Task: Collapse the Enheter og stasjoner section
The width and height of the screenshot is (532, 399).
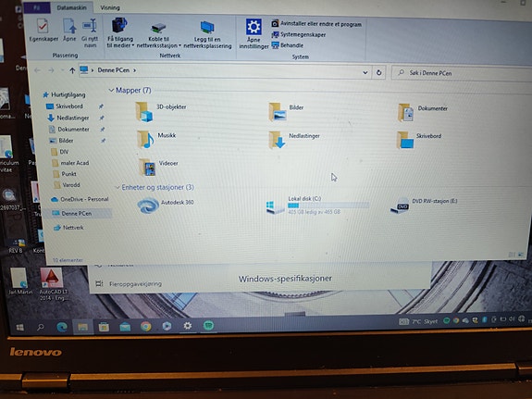Action: click(x=118, y=187)
